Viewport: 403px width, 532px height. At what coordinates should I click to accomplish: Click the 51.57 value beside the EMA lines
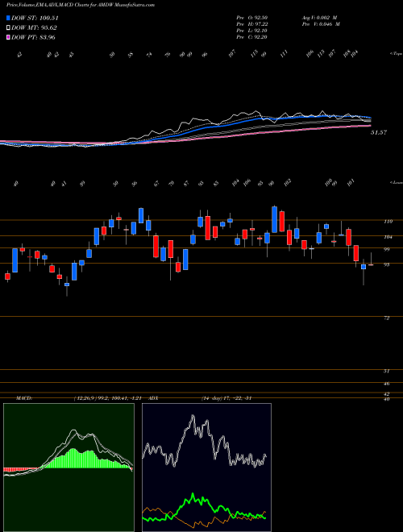[x=379, y=133]
